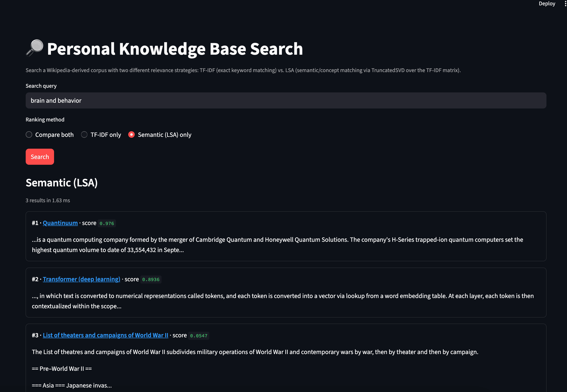The image size is (567, 392).
Task: Click the #1 rank label
Action: (x=35, y=223)
